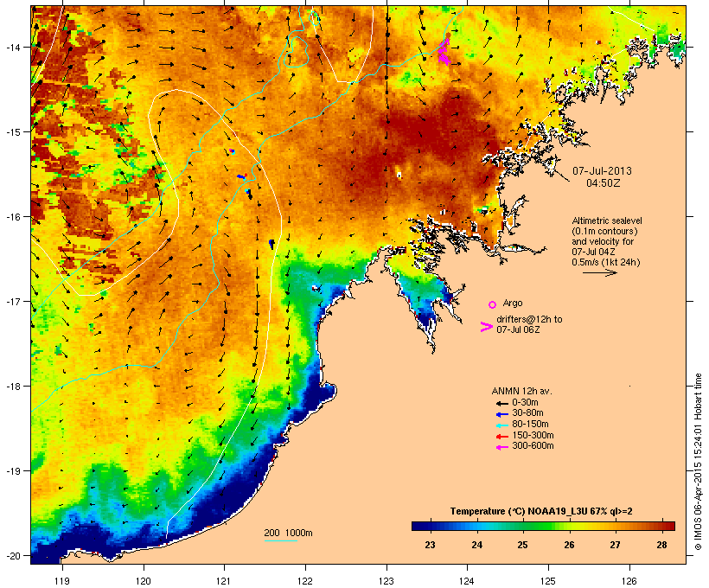This screenshot has width=709, height=588.
Task: Click the -14 latitude axis label
Action: (12, 47)
